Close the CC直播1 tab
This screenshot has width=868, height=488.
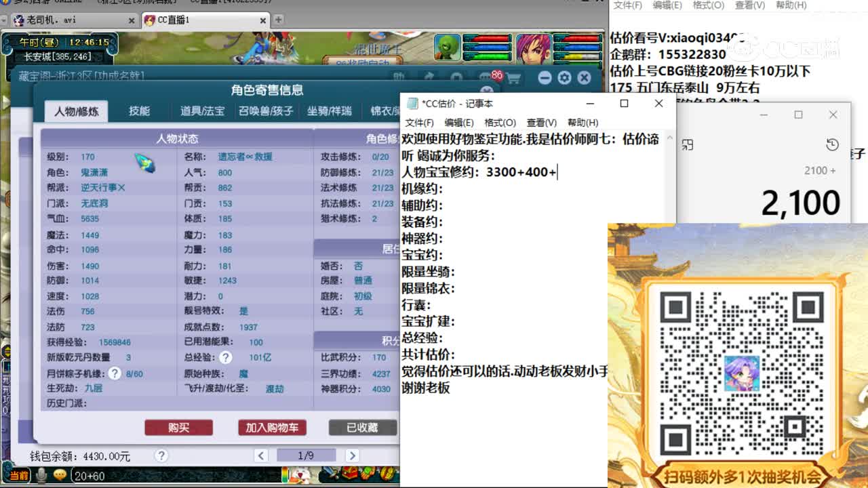click(x=263, y=20)
